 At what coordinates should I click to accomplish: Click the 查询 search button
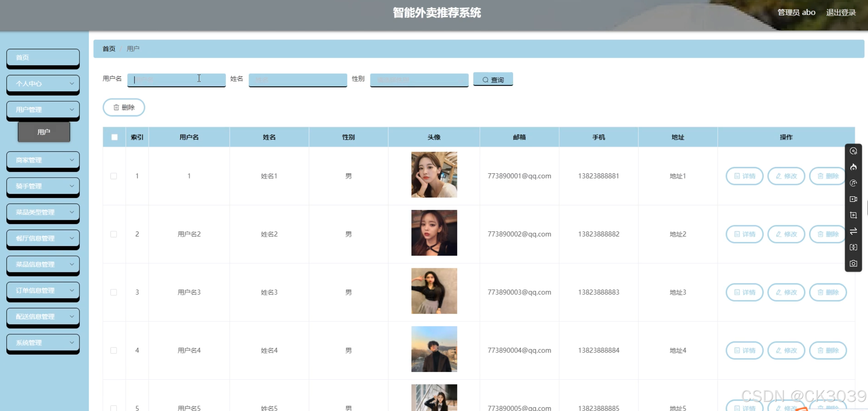(493, 80)
